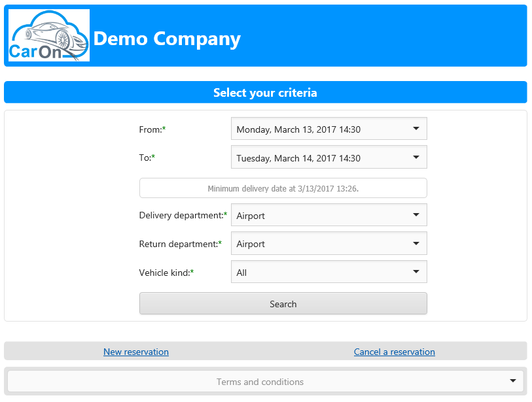The image size is (532, 402).
Task: Click the Select your criteria header bar
Action: coord(266,92)
